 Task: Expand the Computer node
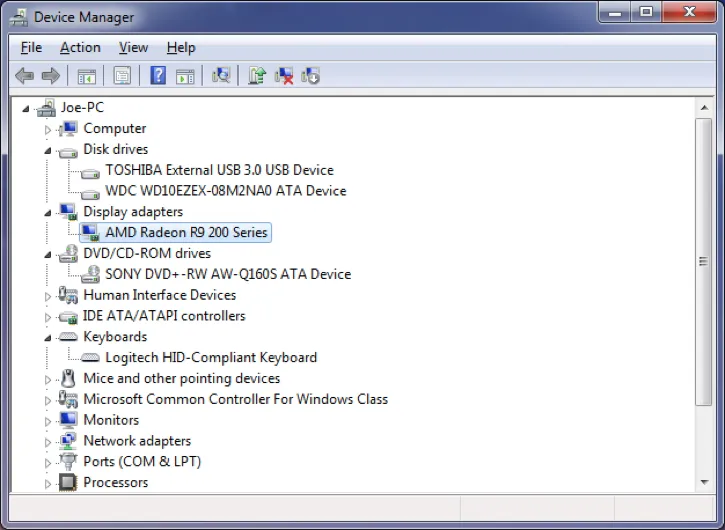(x=47, y=129)
